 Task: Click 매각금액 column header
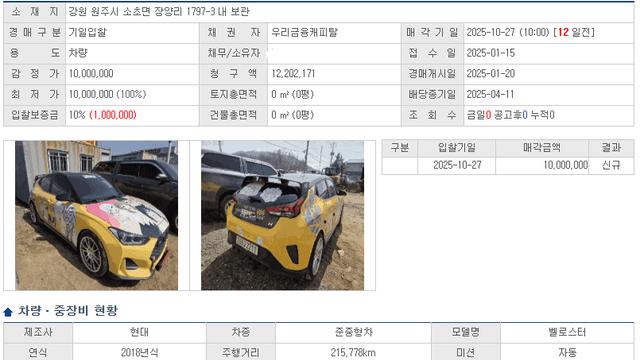click(542, 147)
